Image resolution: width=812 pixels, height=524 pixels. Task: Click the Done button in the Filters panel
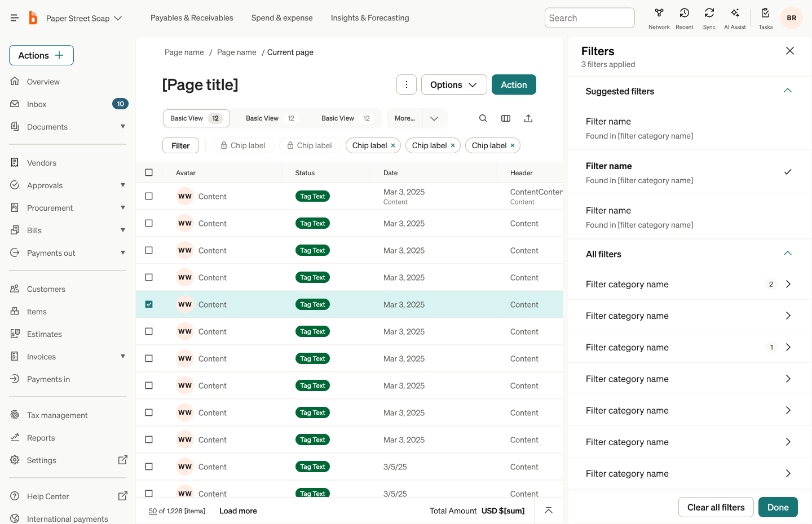pyautogui.click(x=778, y=507)
